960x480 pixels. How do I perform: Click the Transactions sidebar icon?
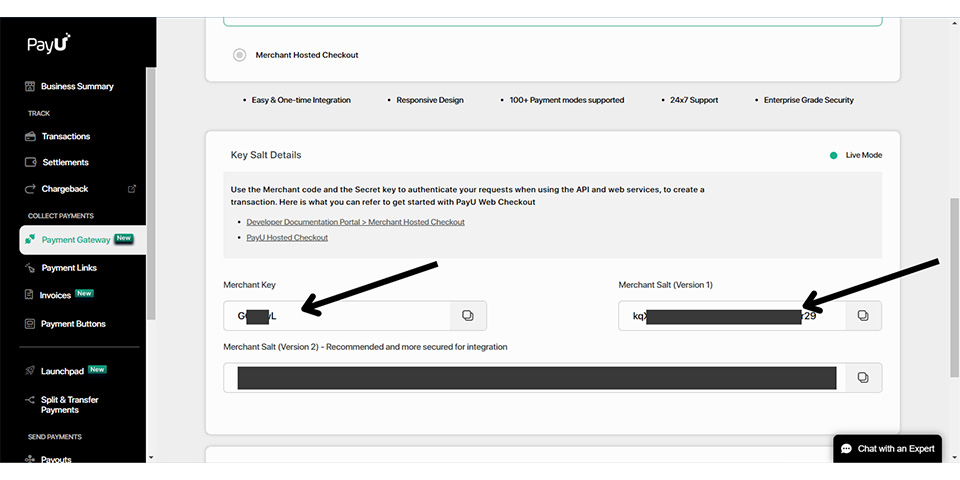click(x=31, y=136)
